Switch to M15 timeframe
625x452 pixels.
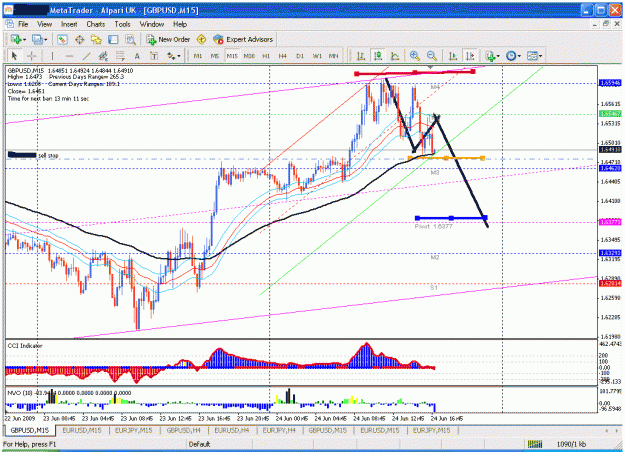pos(232,56)
